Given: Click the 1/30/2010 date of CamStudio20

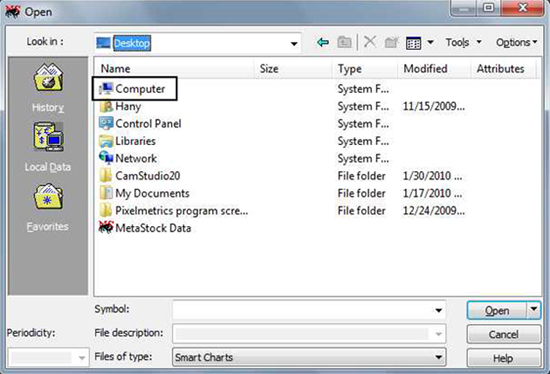Looking at the screenshot, I should 432,175.
